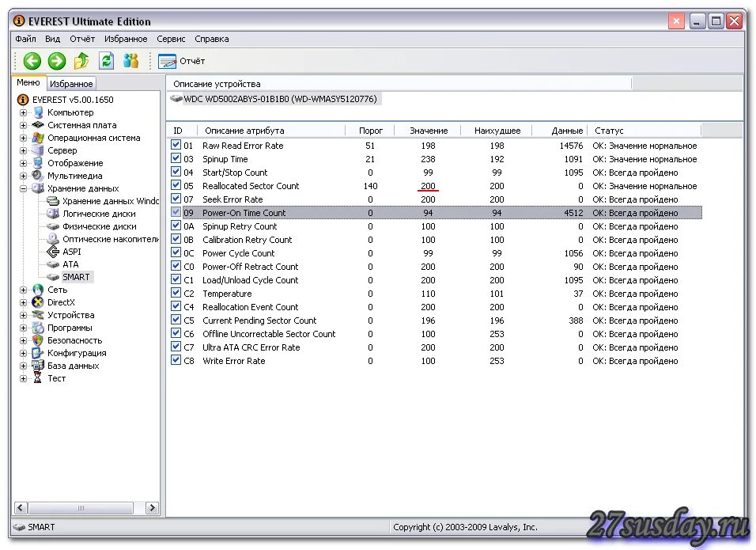Expand the Программы tree node
This screenshot has width=756, height=550.
(23, 328)
